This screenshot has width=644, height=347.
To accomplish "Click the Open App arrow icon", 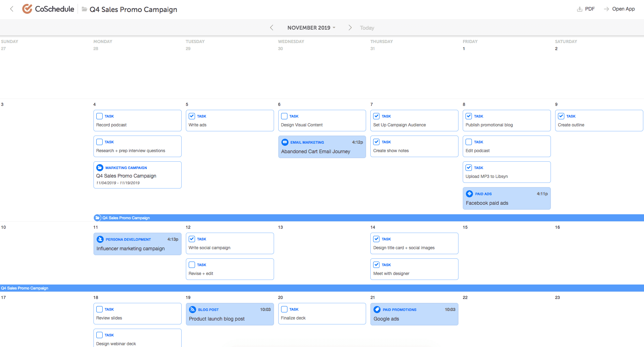I will [x=606, y=9].
